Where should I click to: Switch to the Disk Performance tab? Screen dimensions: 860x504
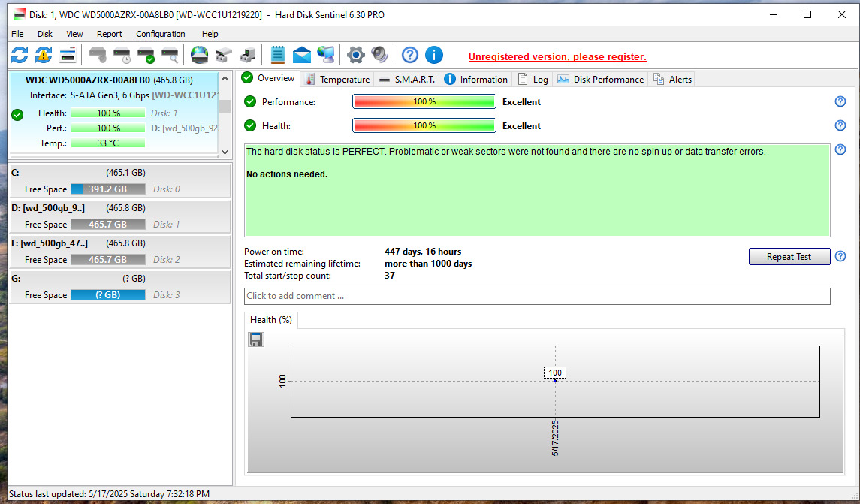601,79
